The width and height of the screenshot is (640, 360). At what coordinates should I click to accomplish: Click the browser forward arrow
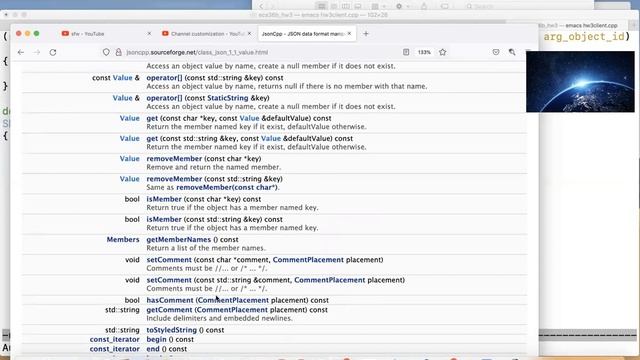coord(37,52)
